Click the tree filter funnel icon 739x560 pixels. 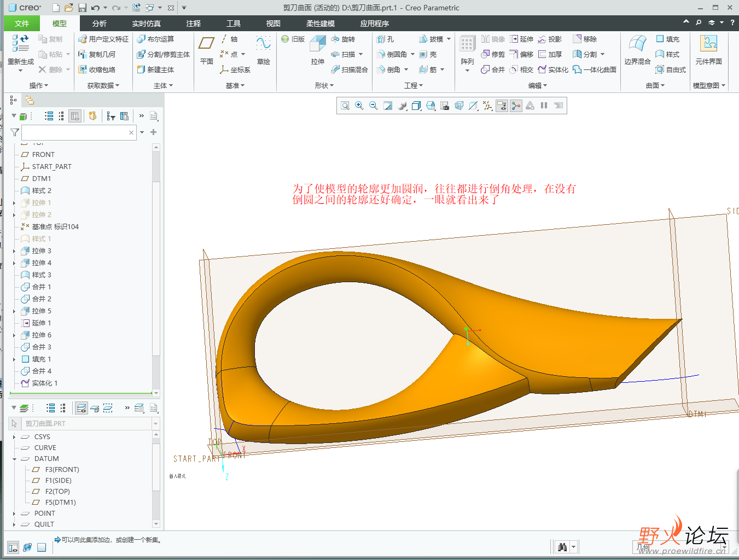click(15, 132)
